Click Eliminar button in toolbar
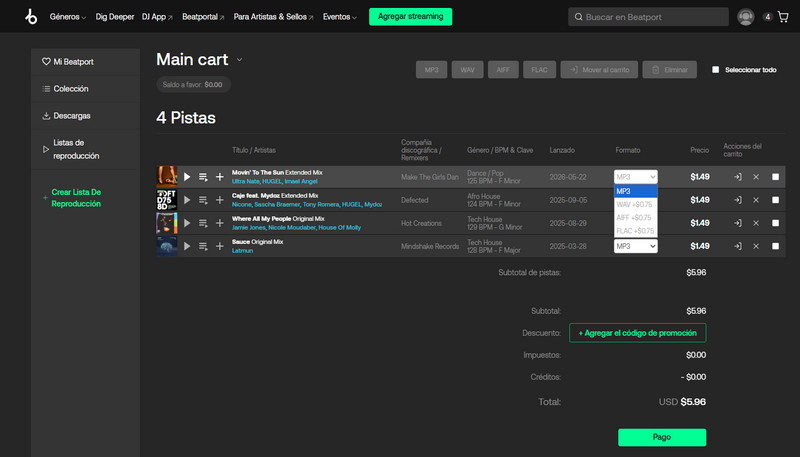800x457 pixels. tap(669, 70)
